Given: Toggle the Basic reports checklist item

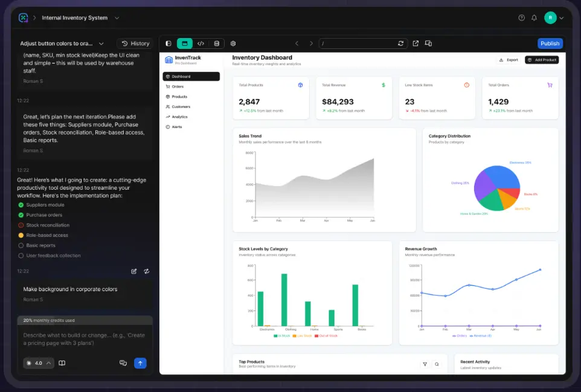Looking at the screenshot, I should [x=21, y=245].
